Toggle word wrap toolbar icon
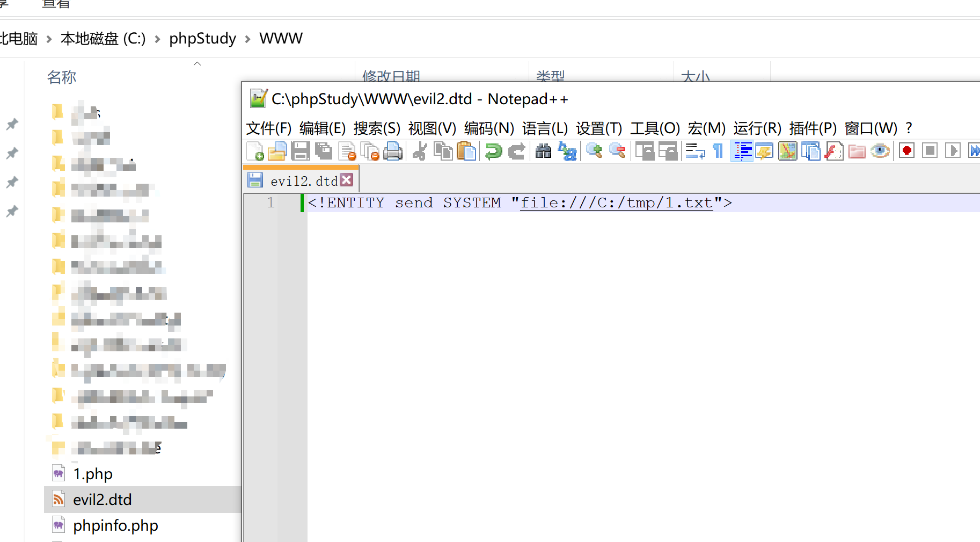The width and height of the screenshot is (980, 542). [696, 151]
